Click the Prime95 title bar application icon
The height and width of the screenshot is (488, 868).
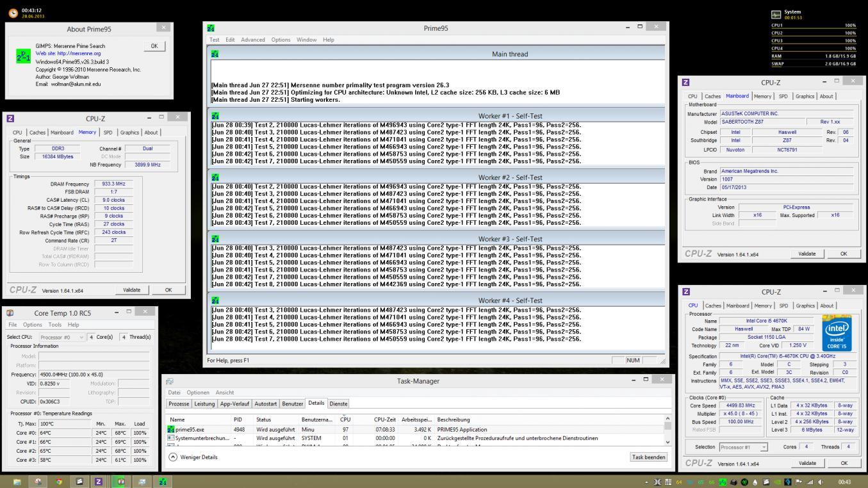tap(211, 28)
